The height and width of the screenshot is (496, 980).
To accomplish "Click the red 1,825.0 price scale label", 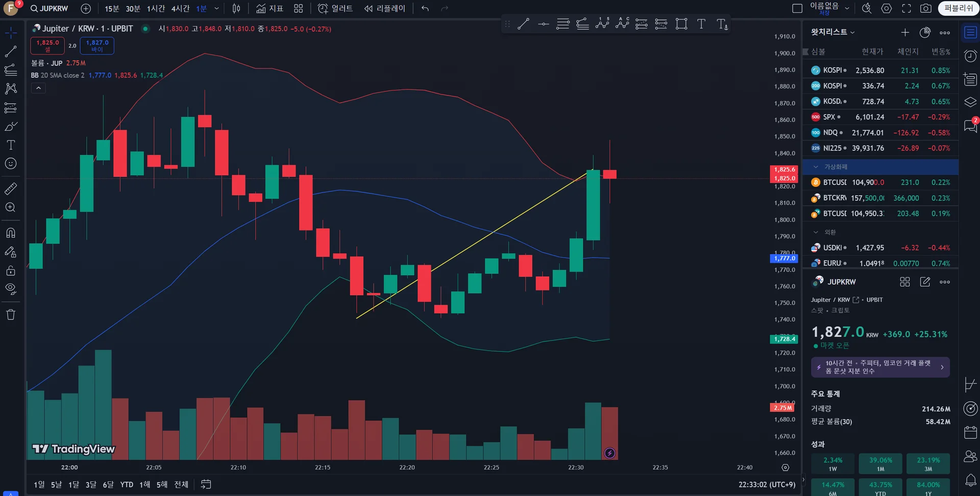I will (x=784, y=178).
